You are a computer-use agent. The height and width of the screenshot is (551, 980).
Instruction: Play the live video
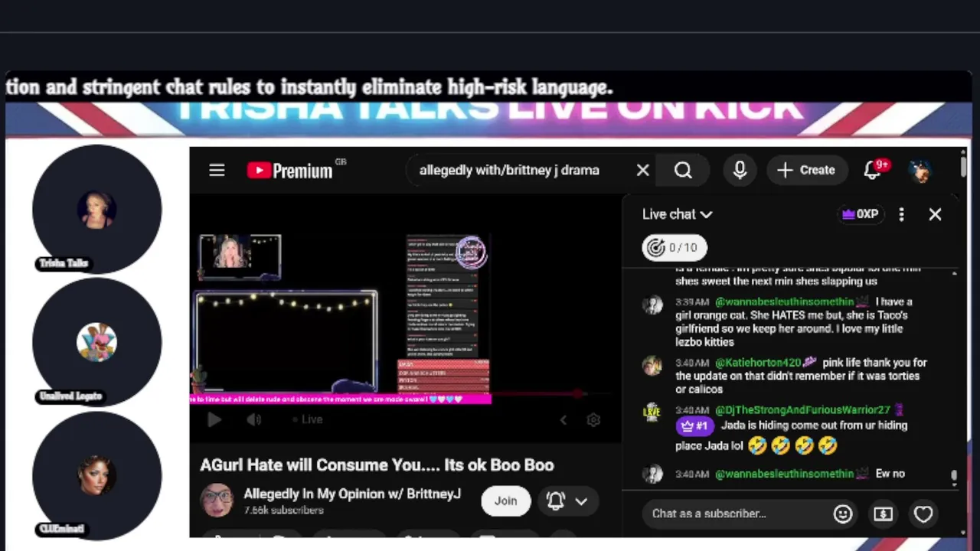coord(214,419)
